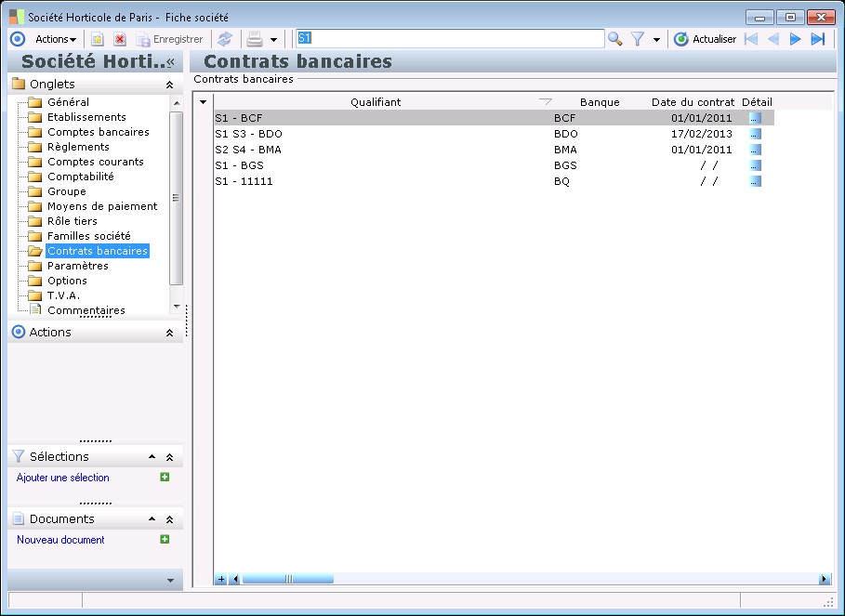Select the Moyens de paiement tab
The width and height of the screenshot is (845, 616).
coord(102,206)
